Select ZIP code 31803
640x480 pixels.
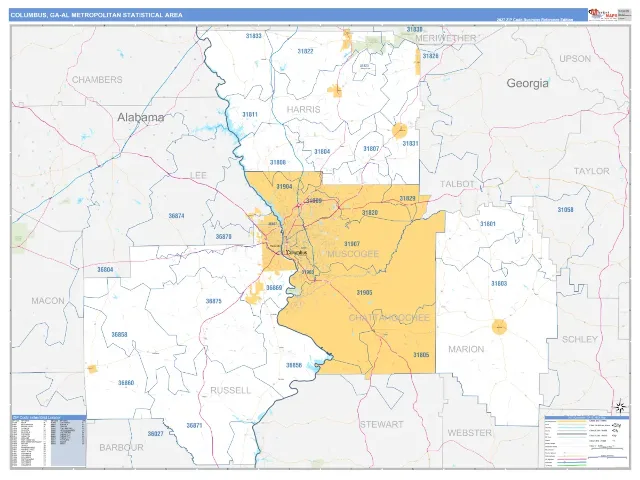pyautogui.click(x=499, y=284)
